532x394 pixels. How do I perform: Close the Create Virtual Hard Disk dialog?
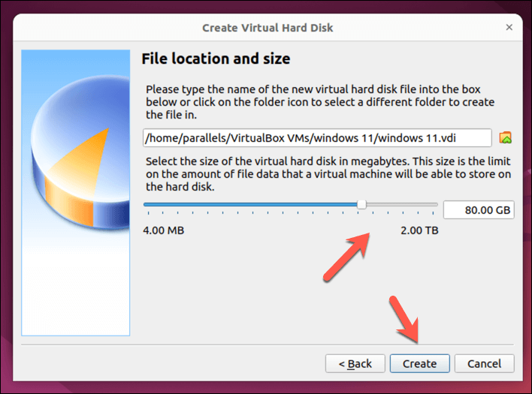coord(509,28)
